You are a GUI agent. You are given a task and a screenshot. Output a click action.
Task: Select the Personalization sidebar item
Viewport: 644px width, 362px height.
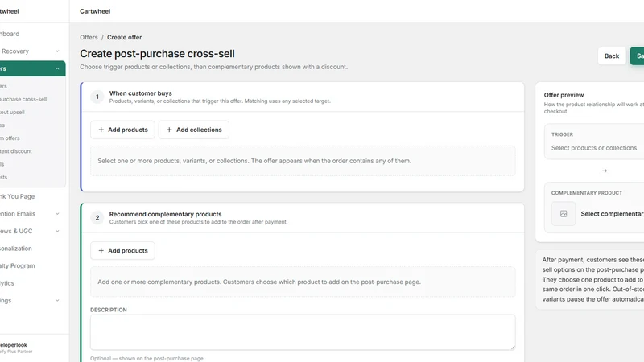click(15, 249)
